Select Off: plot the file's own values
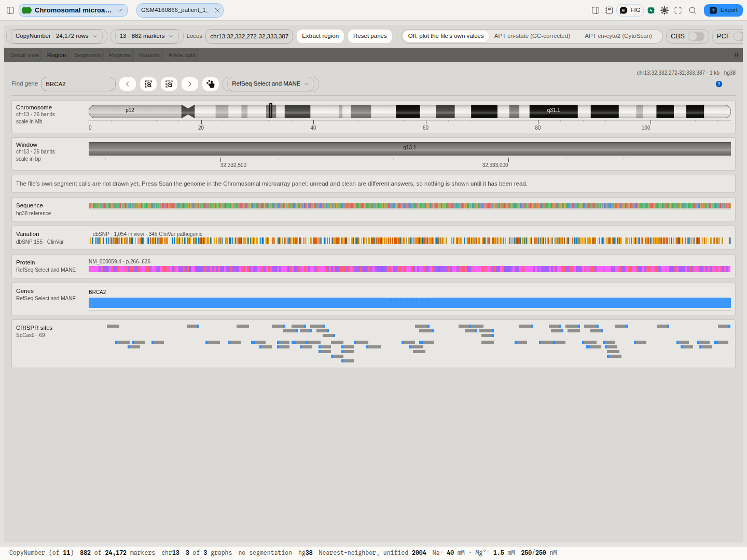Viewport: 747px width, 560px height. pyautogui.click(x=446, y=36)
